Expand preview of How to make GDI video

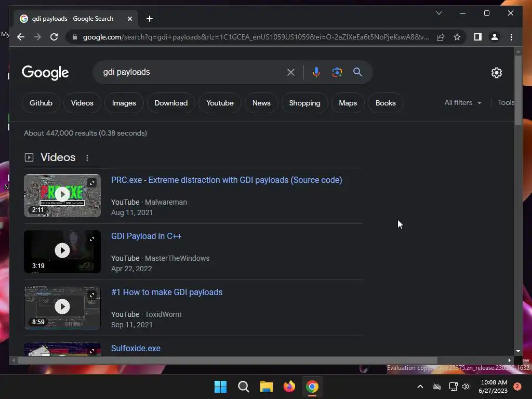coord(92,295)
